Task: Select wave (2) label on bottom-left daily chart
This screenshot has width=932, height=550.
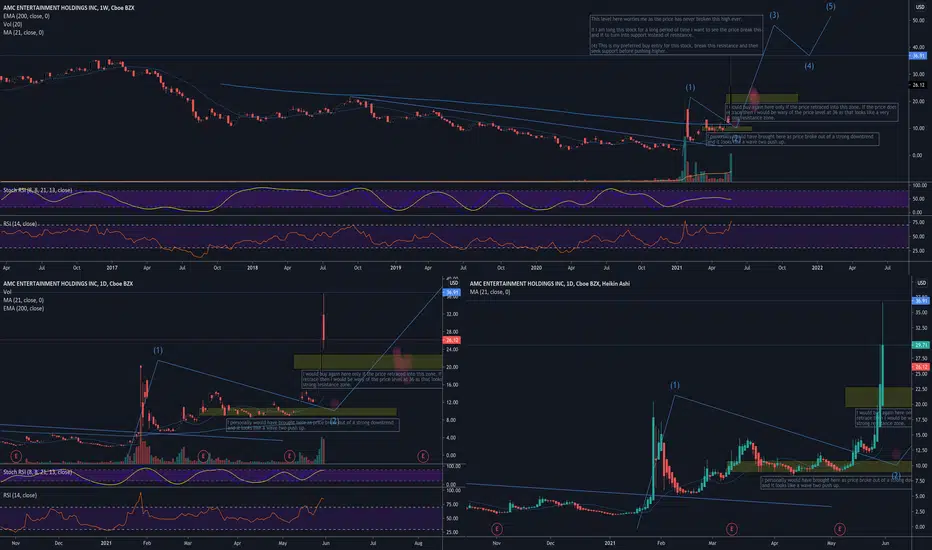Action: click(x=334, y=421)
